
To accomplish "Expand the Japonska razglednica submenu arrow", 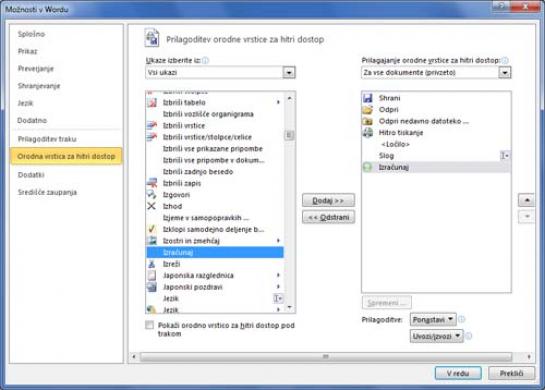I will (x=278, y=275).
